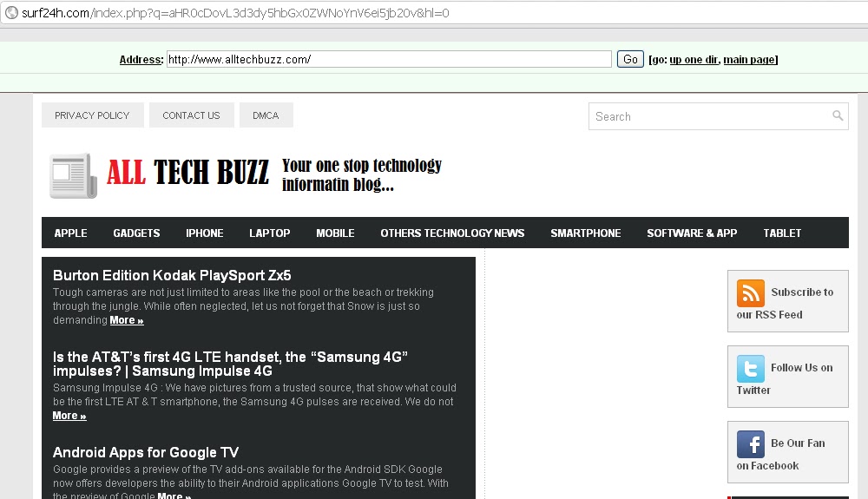Click the 'Address:' label
Image resolution: width=868 pixels, height=499 pixels.
click(x=141, y=60)
